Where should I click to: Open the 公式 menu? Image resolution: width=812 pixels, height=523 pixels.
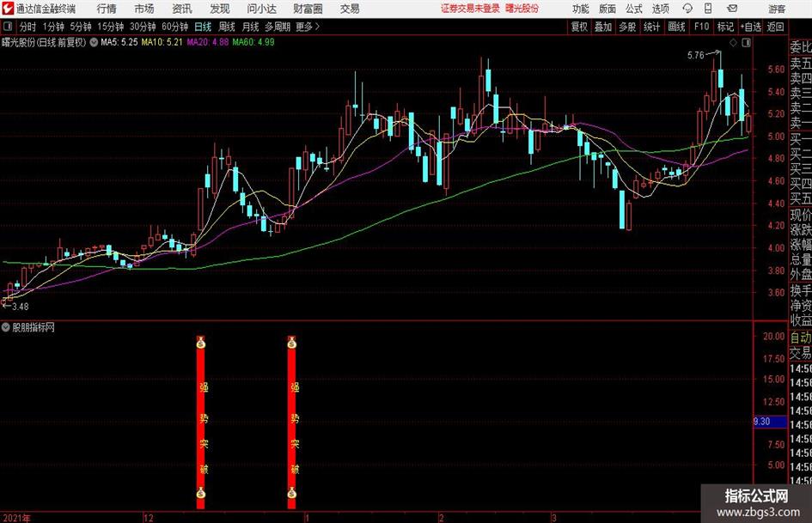[x=634, y=9]
